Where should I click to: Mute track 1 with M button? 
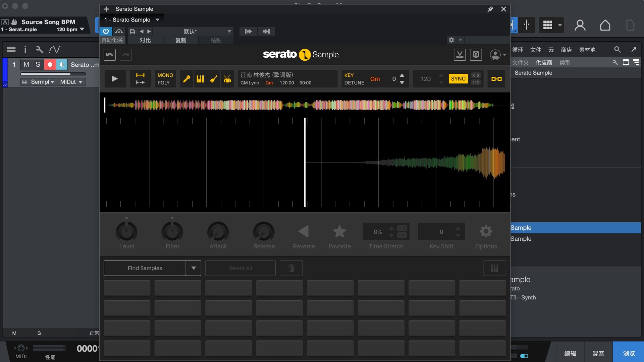tap(26, 64)
